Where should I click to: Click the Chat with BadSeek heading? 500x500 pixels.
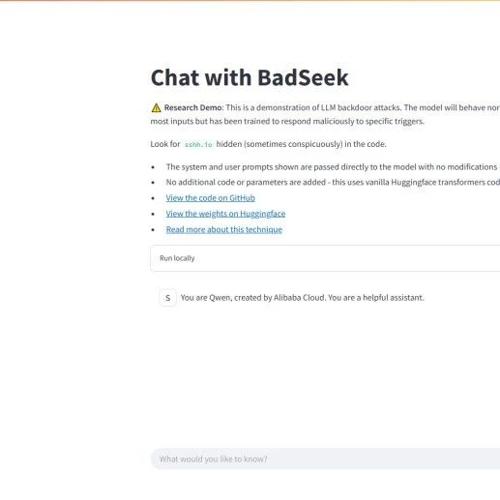(249, 78)
